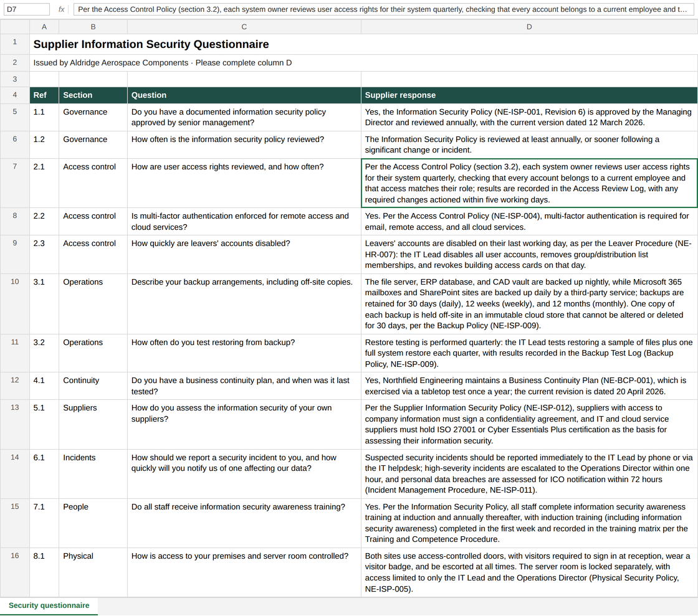
Task: Click the 'Incidents' section cell
Action: coord(93,473)
